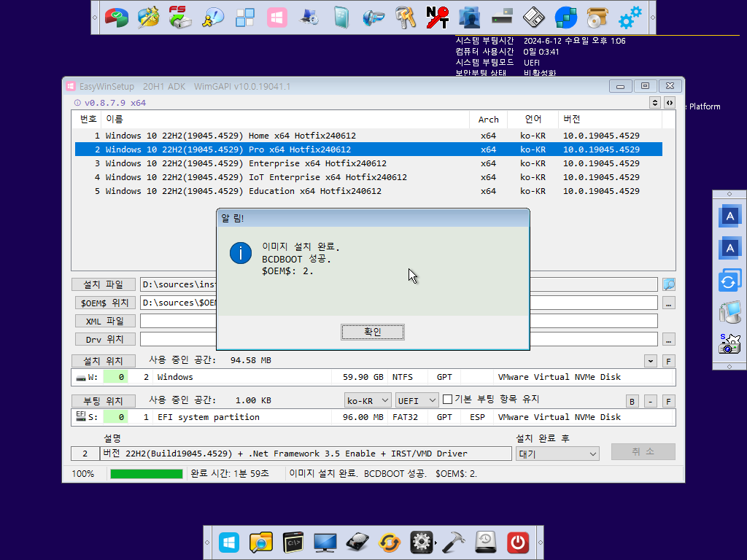
Task: Open the blue media player icon in top dock
Action: pos(373,17)
